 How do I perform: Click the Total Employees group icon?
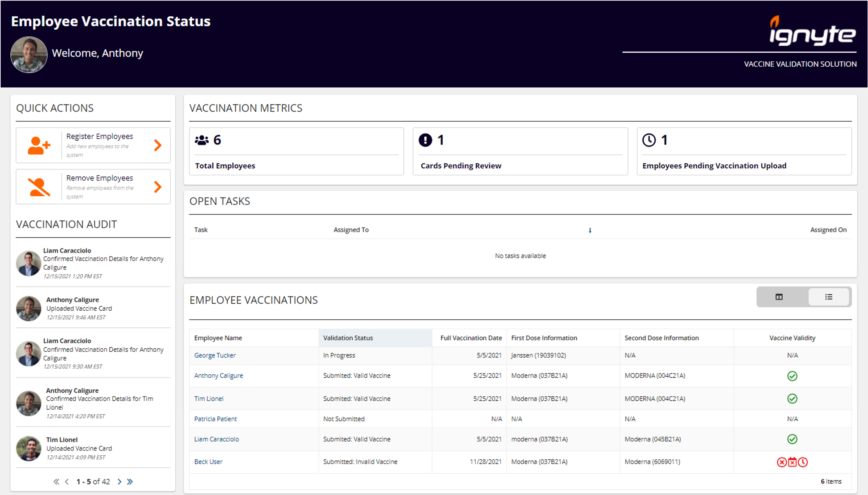pyautogui.click(x=202, y=140)
